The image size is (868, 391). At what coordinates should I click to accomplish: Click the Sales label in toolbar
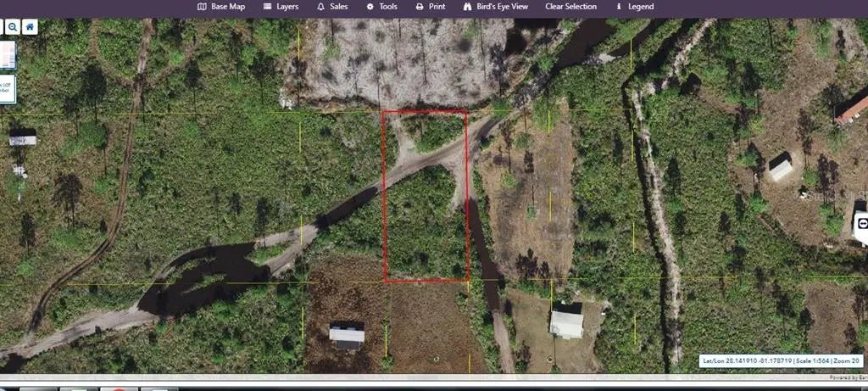pos(338,7)
